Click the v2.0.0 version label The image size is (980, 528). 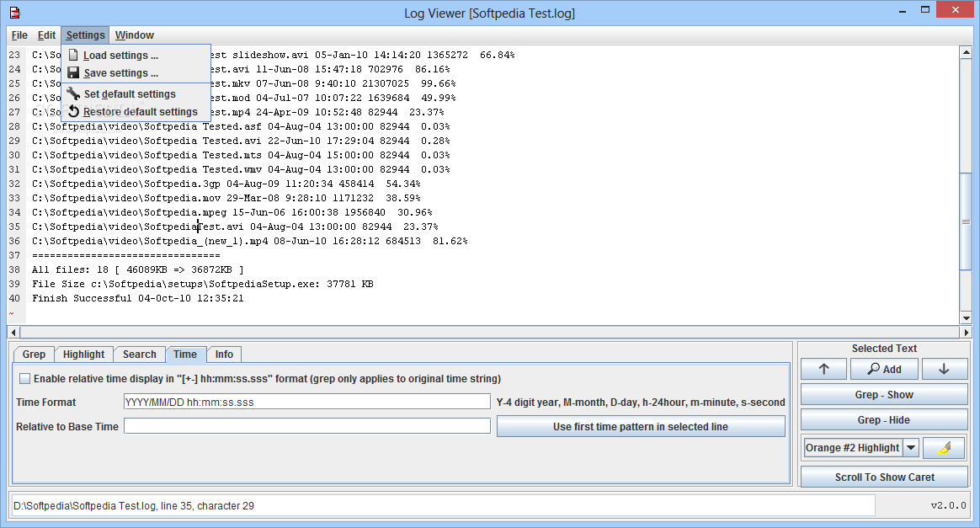click(948, 505)
